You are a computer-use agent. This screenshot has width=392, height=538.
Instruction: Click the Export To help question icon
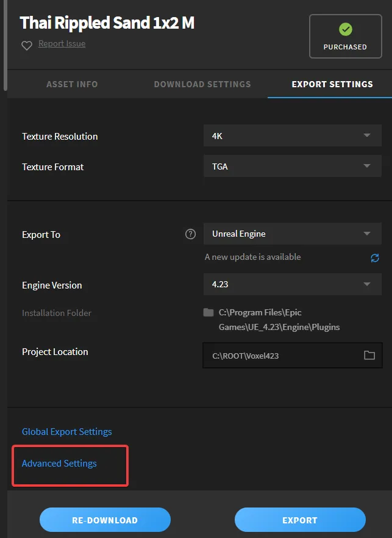tap(190, 234)
